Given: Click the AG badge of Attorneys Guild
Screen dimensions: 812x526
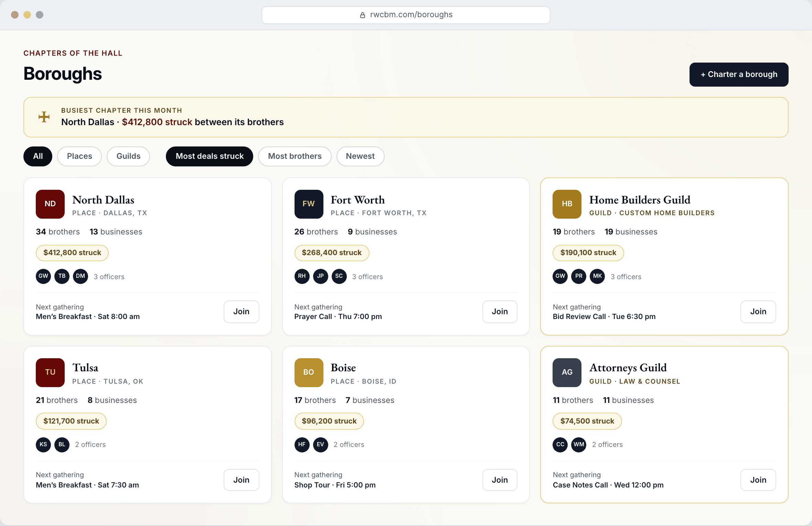Looking at the screenshot, I should pos(567,372).
